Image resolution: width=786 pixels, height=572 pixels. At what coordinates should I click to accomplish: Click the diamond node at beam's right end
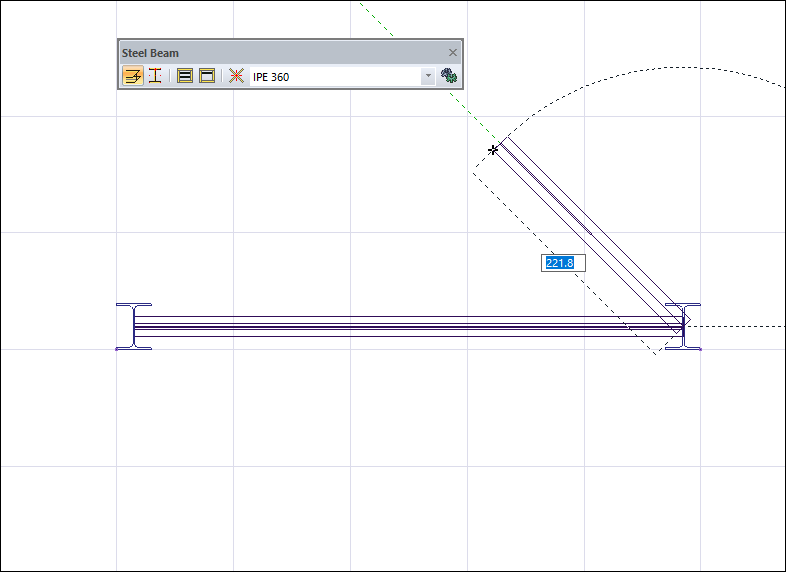[x=686, y=319]
